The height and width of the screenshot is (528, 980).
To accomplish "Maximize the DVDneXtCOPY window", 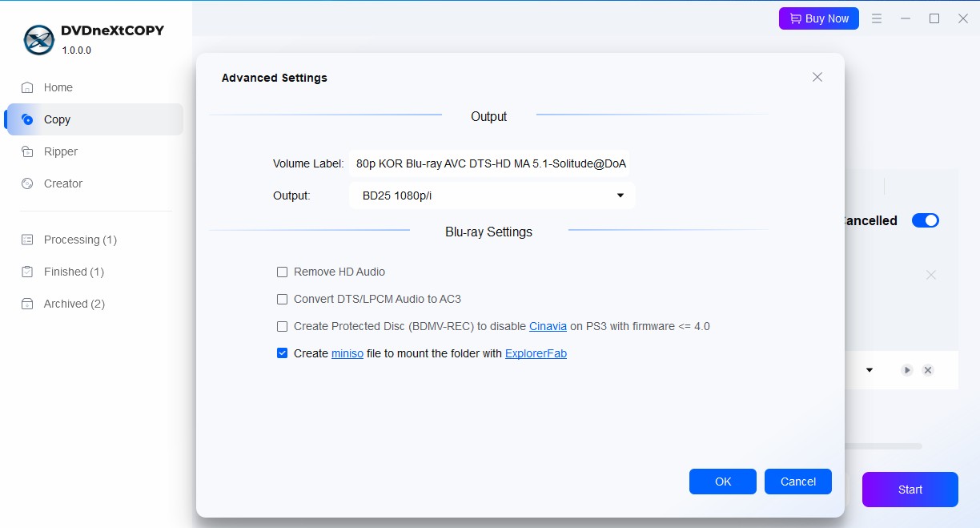I will point(934,18).
